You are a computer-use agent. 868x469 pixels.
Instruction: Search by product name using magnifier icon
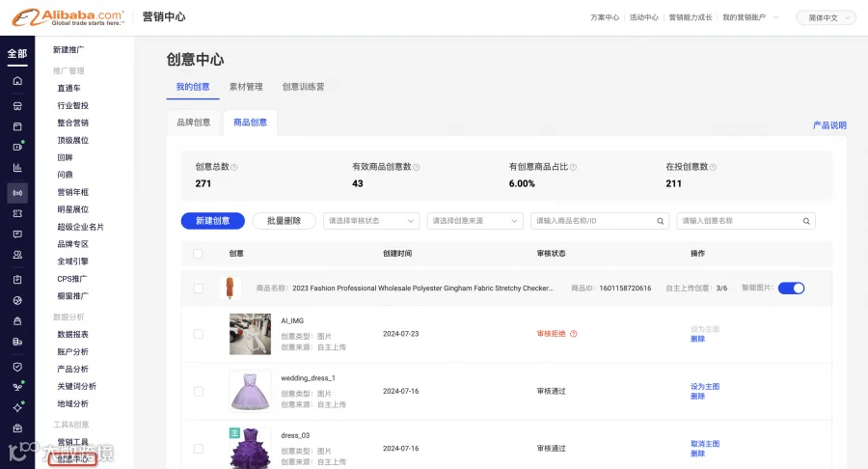(661, 221)
